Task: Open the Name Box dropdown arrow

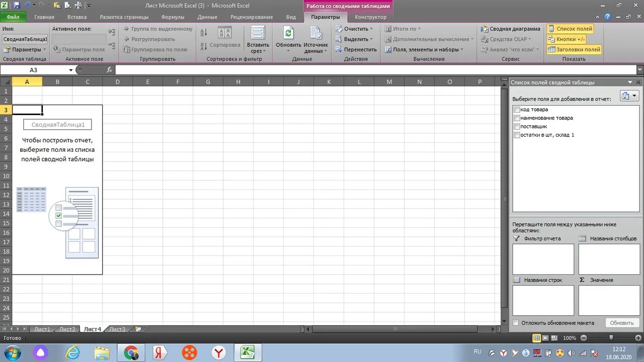Action: pyautogui.click(x=70, y=70)
